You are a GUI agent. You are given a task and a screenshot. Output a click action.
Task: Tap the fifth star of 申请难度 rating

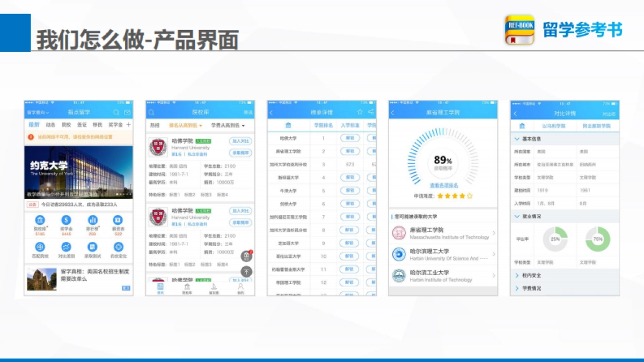[x=470, y=196]
